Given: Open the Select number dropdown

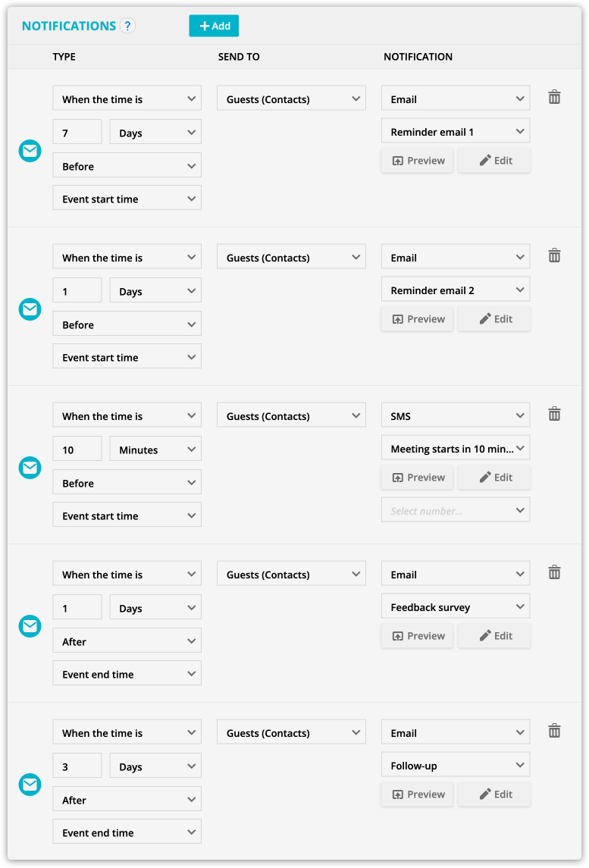Looking at the screenshot, I should (x=456, y=510).
